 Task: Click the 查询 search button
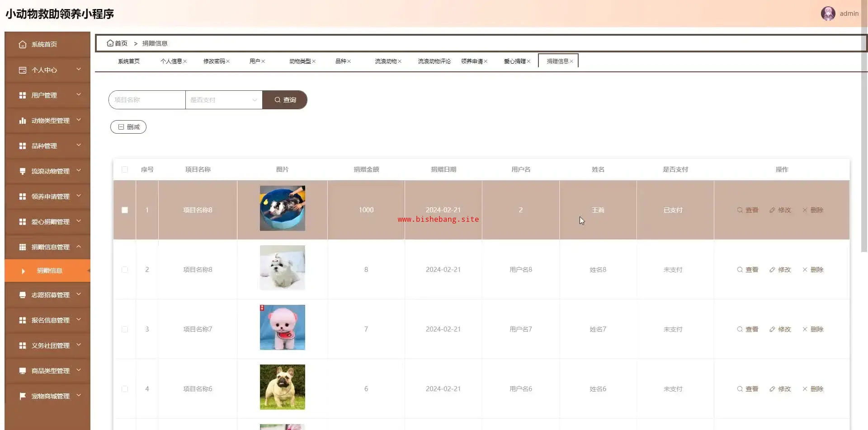click(x=285, y=100)
